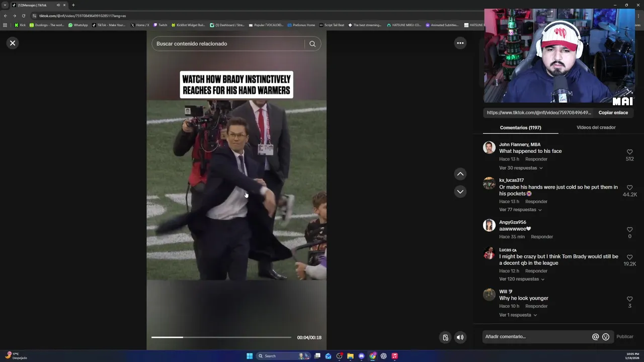
Task: Open TikTok - Make Your... bookmark
Action: click(x=109, y=25)
